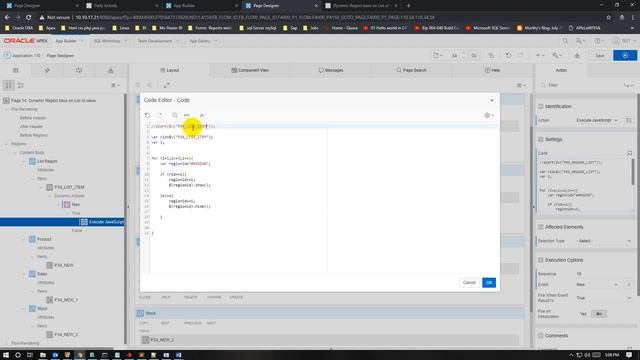The image size is (640, 360).
Task: Open the Messages tab
Action: (x=331, y=70)
